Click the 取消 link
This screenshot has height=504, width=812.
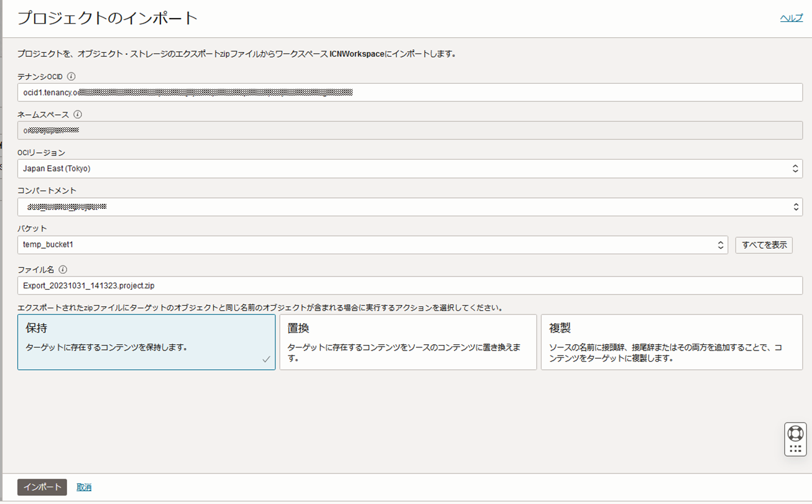[x=84, y=487]
